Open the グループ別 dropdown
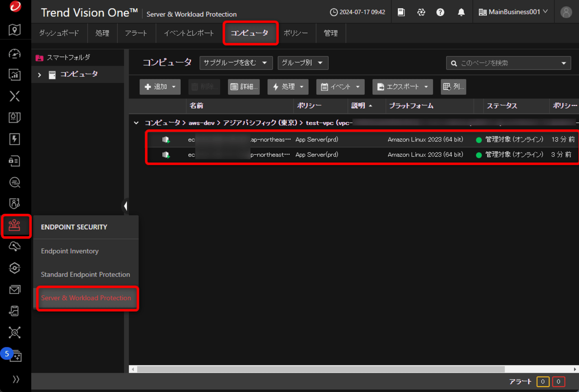The height and width of the screenshot is (392, 579). [x=303, y=63]
